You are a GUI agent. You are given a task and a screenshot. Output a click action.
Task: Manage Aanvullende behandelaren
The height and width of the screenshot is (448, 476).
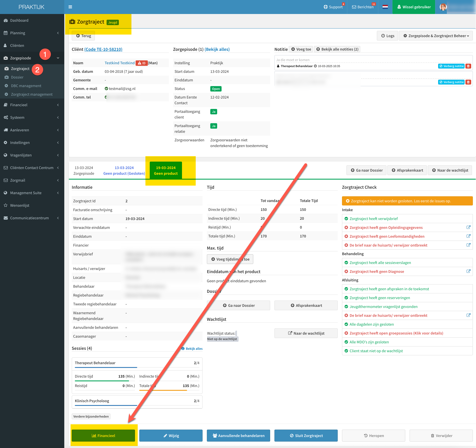point(238,436)
